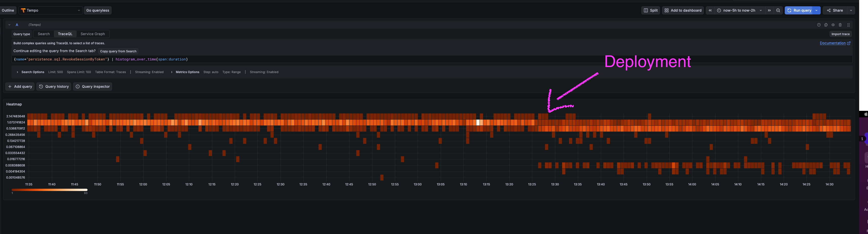Shift time range backward with double-left arrows
The width and height of the screenshot is (868, 234).
(x=710, y=10)
